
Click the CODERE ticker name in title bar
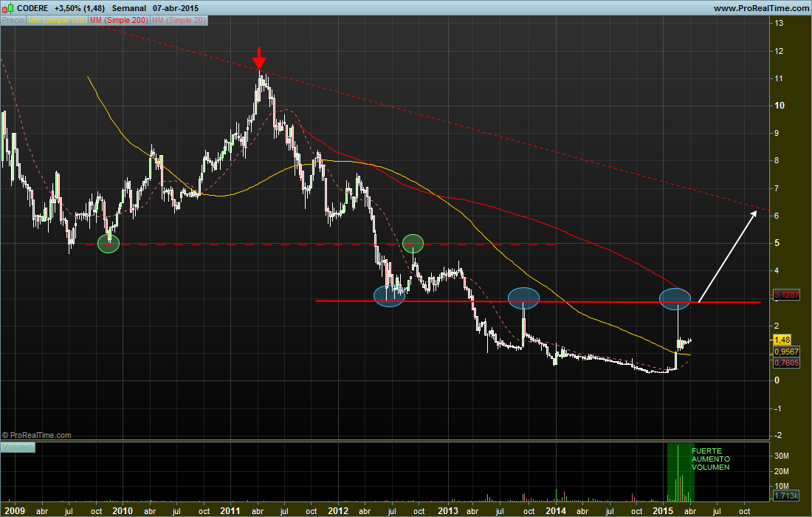tap(32, 8)
